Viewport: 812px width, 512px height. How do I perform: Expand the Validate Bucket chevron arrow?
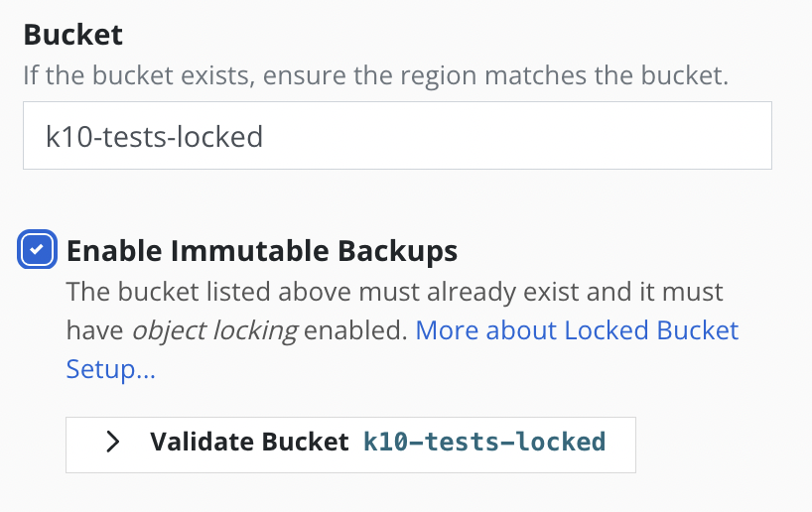click(x=113, y=442)
